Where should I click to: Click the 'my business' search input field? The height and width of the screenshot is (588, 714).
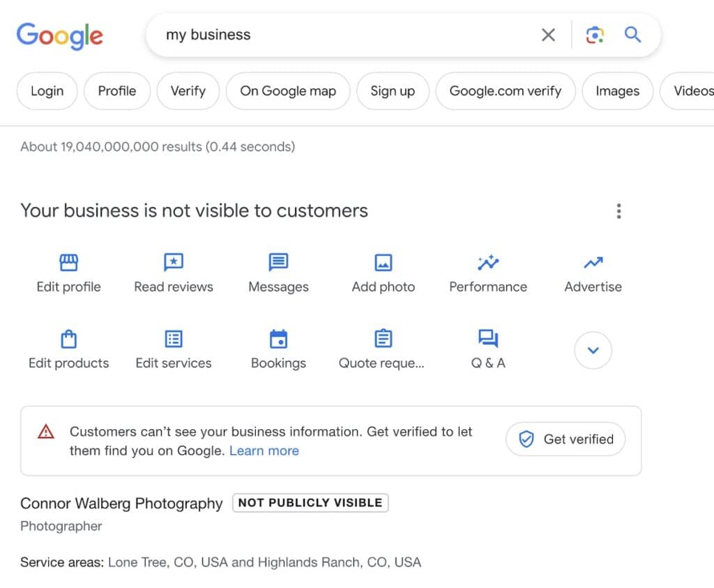[x=342, y=35]
